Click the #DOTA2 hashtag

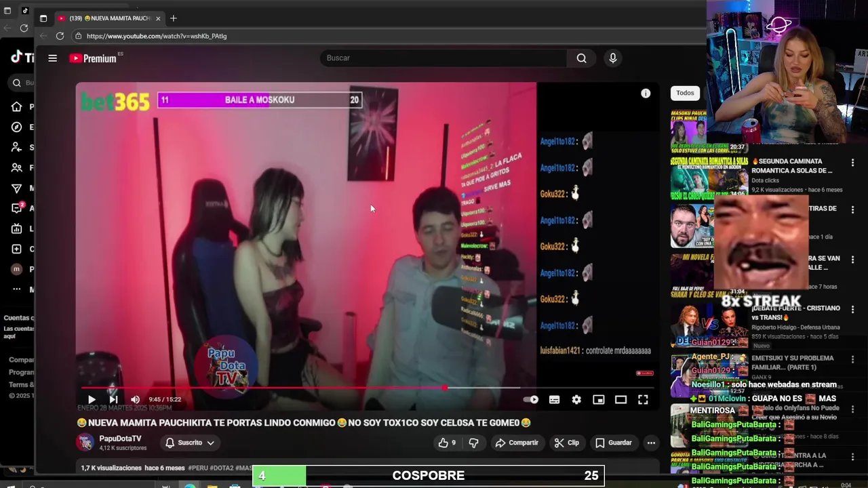221,468
